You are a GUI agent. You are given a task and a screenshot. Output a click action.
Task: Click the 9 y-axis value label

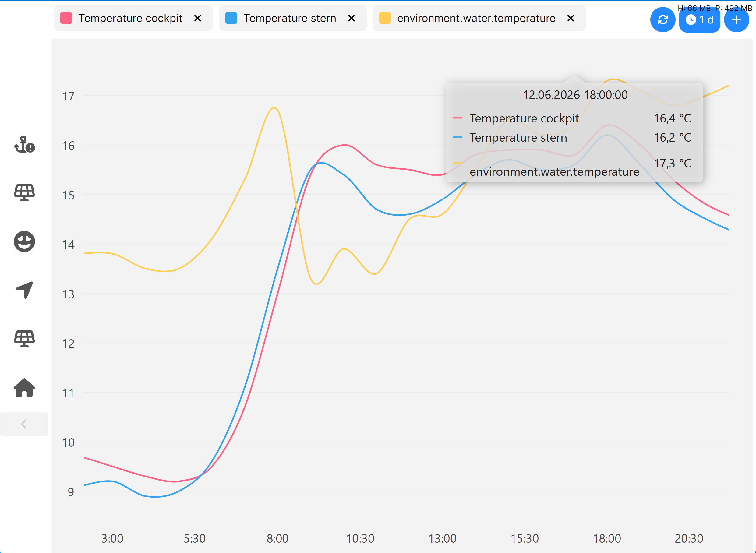click(x=71, y=492)
